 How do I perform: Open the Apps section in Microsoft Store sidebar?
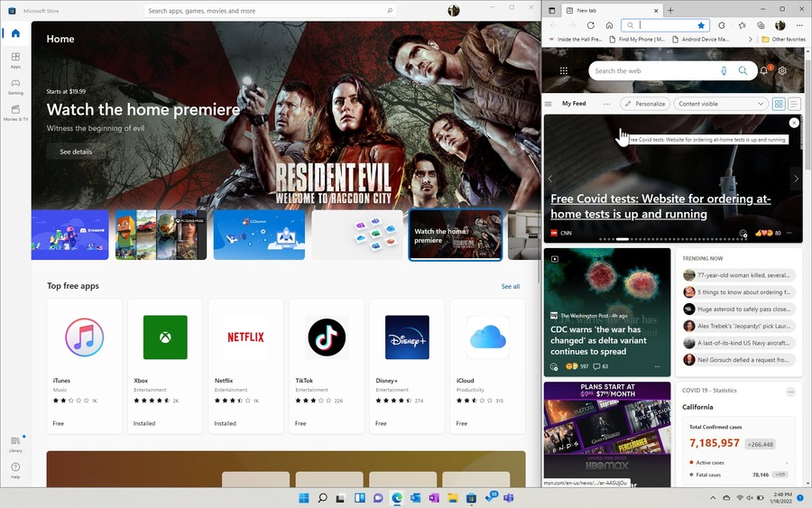[x=15, y=60]
